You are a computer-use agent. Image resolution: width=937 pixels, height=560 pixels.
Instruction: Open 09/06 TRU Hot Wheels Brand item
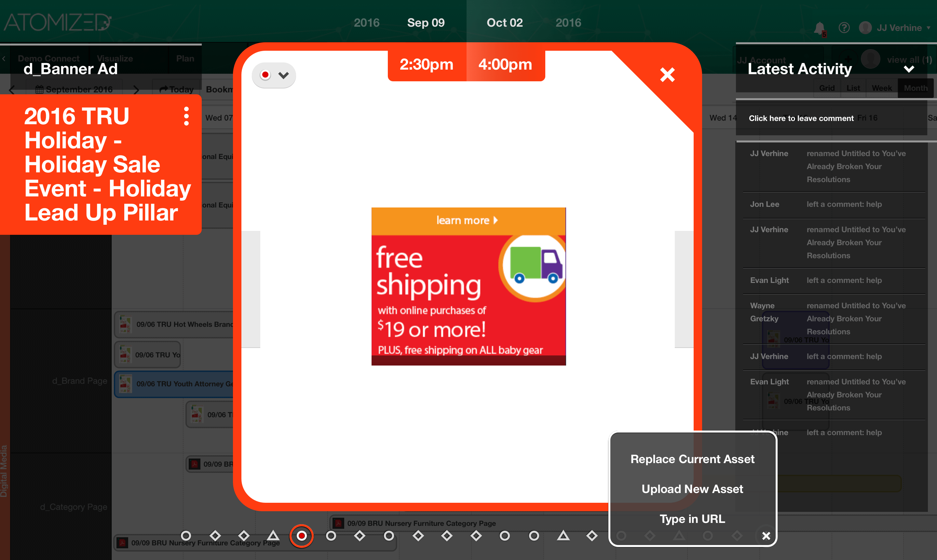point(174,324)
